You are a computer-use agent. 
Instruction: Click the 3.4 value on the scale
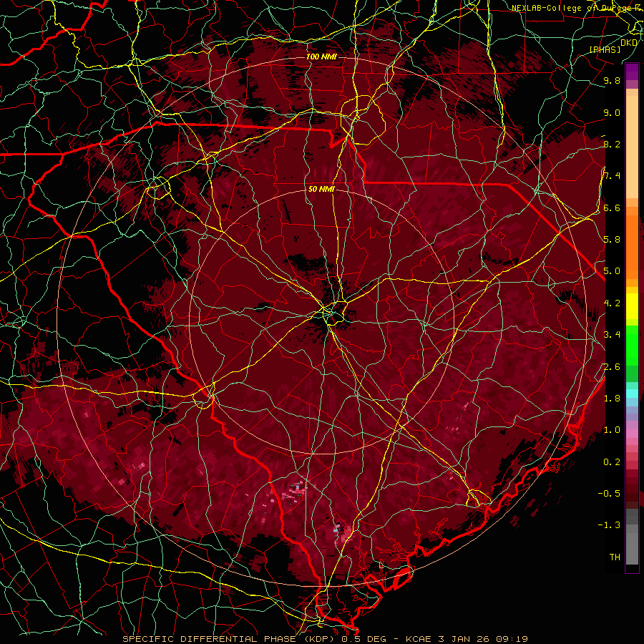(612, 334)
